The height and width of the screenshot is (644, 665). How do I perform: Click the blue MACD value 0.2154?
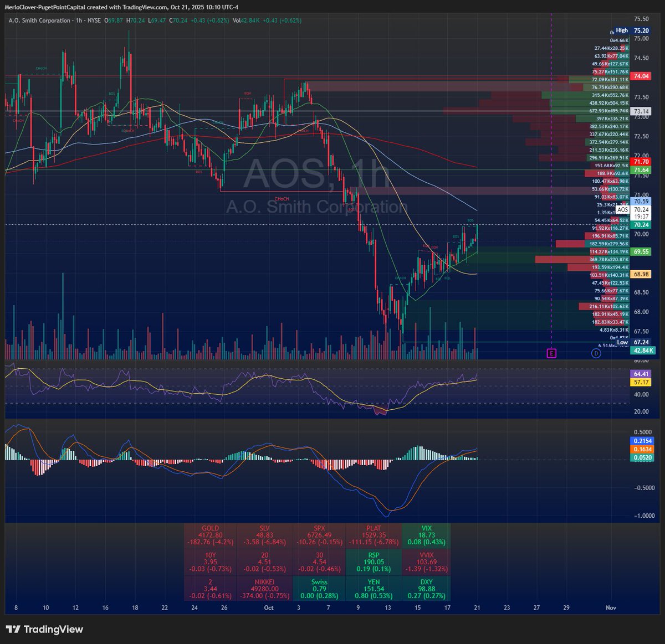[x=643, y=441]
